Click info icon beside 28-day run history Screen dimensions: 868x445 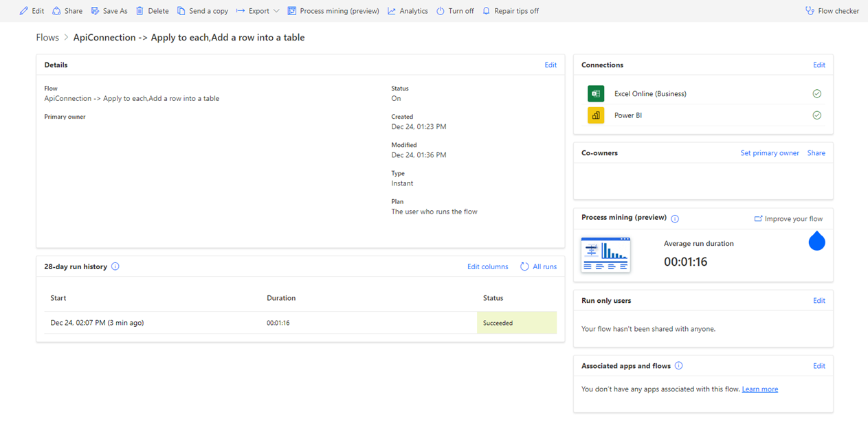(115, 266)
